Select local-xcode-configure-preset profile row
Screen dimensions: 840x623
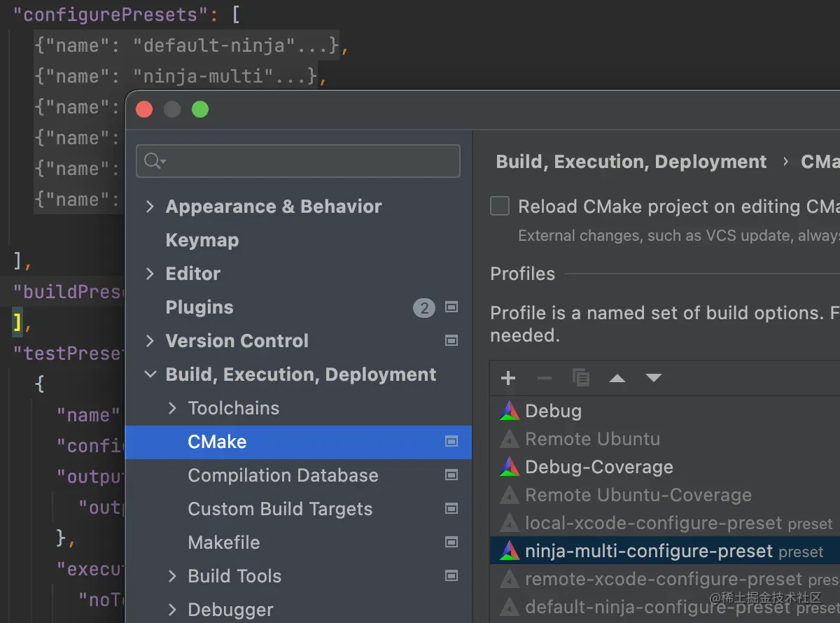pyautogui.click(x=665, y=523)
